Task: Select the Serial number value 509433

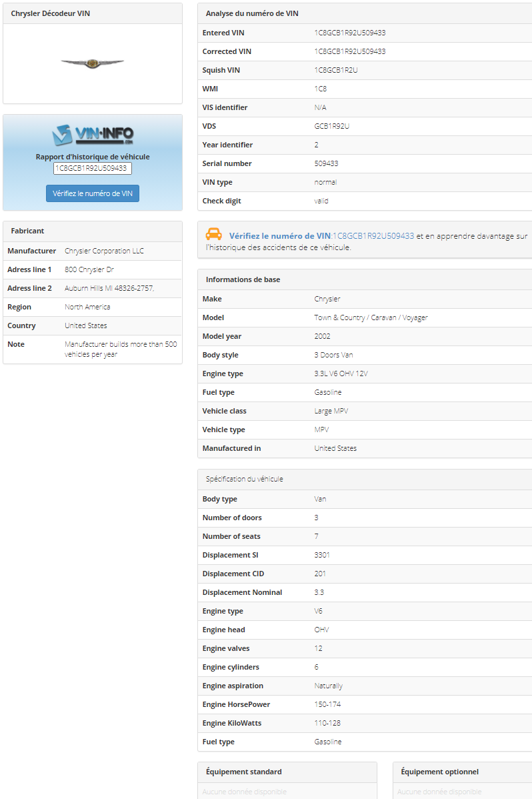Action: pyautogui.click(x=326, y=163)
